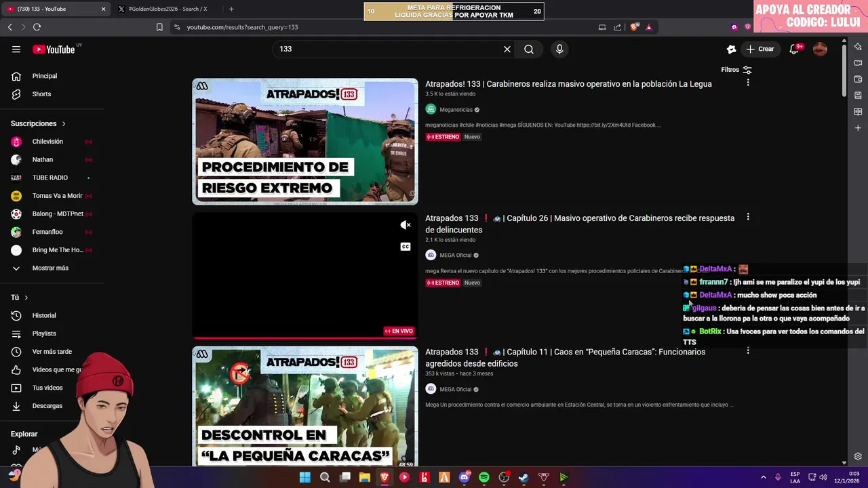The image size is (868, 488).
Task: Close the YouTube browser tab
Action: coord(103,9)
